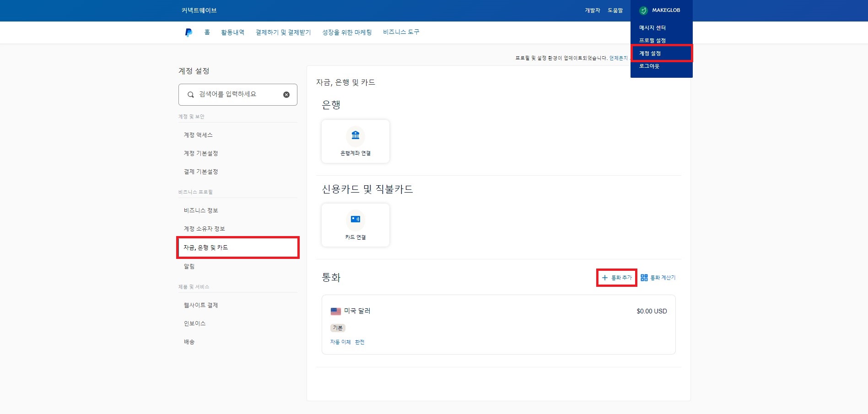868x414 pixels.
Task: Click the US flag icon
Action: (x=336, y=311)
